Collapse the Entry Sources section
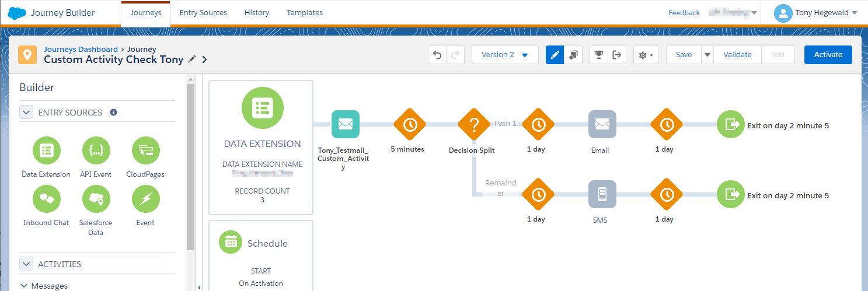 tap(26, 112)
